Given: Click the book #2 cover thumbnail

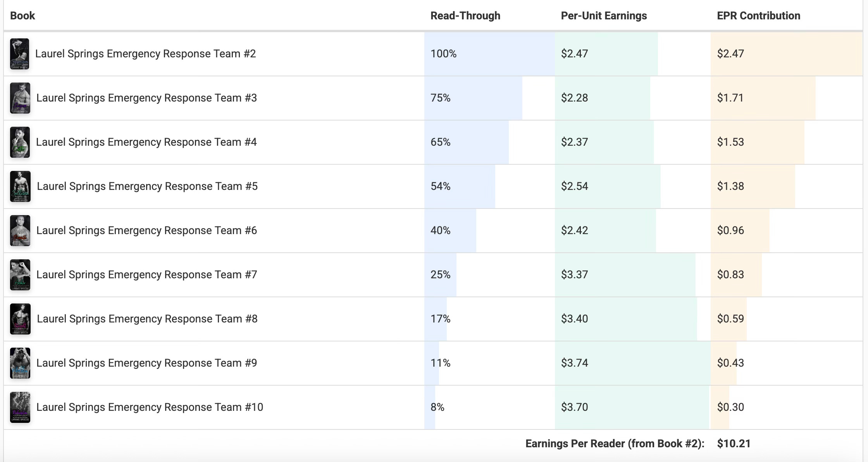Looking at the screenshot, I should (x=19, y=54).
